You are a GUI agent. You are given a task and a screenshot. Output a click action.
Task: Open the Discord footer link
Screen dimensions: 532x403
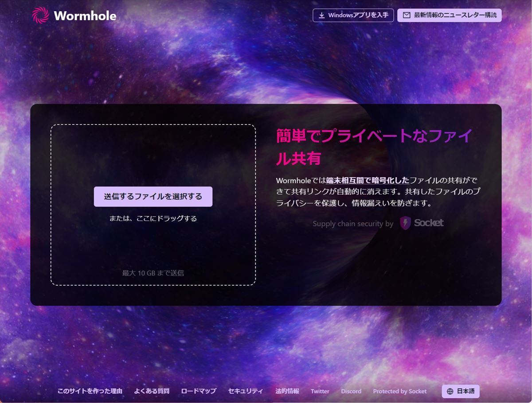pyautogui.click(x=351, y=391)
